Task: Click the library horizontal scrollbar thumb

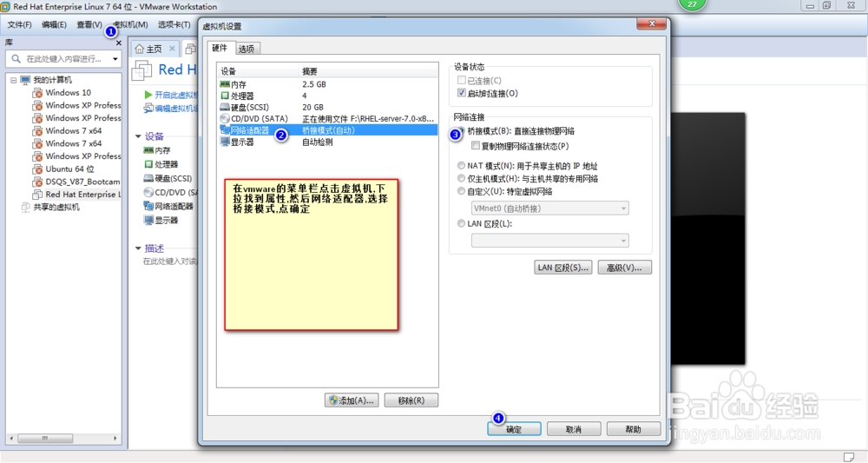Action: [x=45, y=438]
